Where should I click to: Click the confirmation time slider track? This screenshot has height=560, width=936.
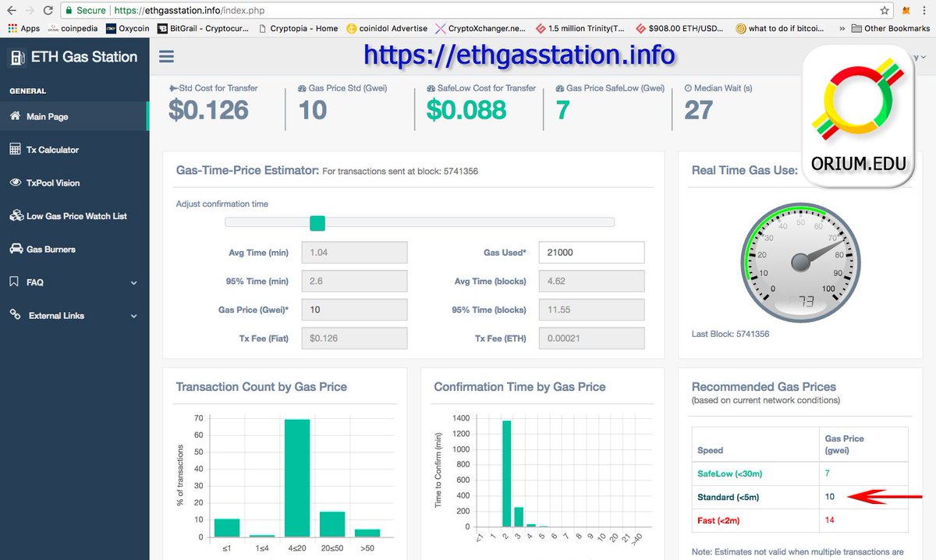pos(420,222)
